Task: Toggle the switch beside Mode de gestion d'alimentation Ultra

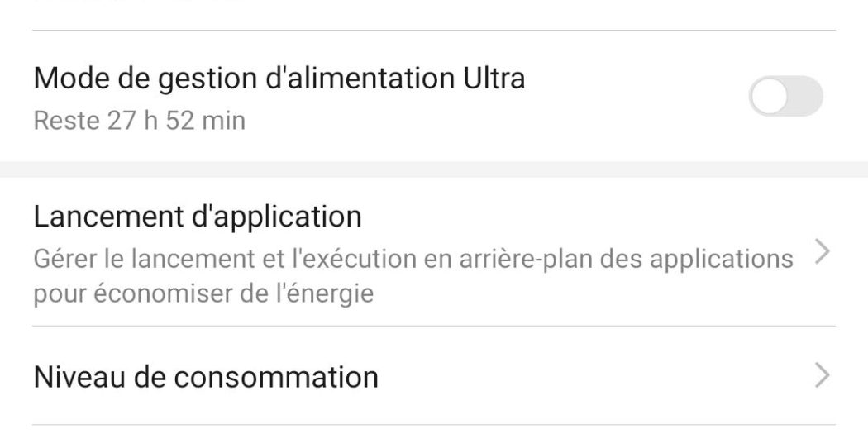Action: pos(785,97)
